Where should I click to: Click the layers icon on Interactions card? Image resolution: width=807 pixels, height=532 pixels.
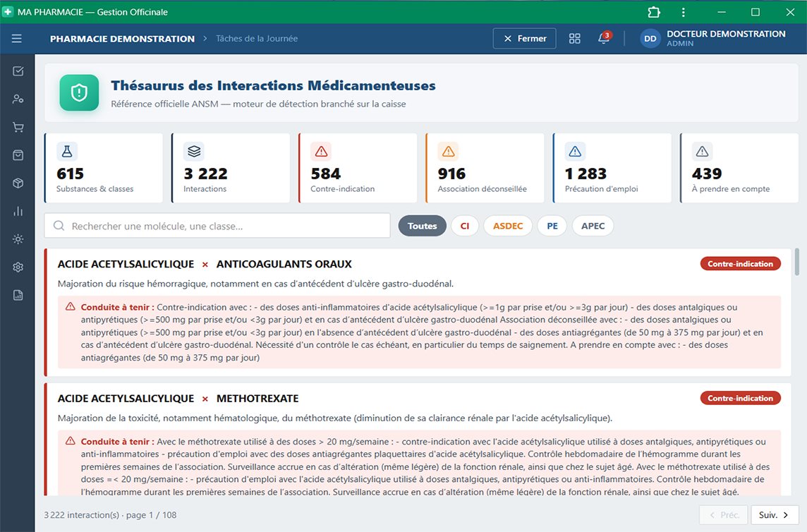(194, 152)
